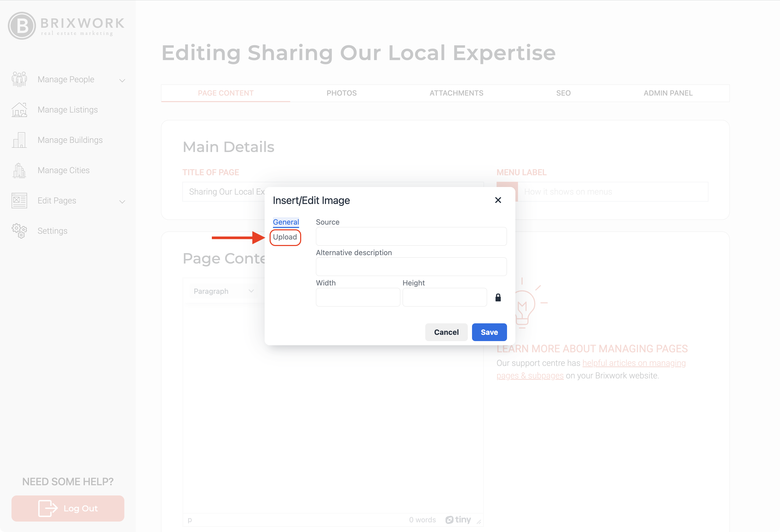Click the Manage People icon
The image size is (780, 532).
click(x=19, y=80)
